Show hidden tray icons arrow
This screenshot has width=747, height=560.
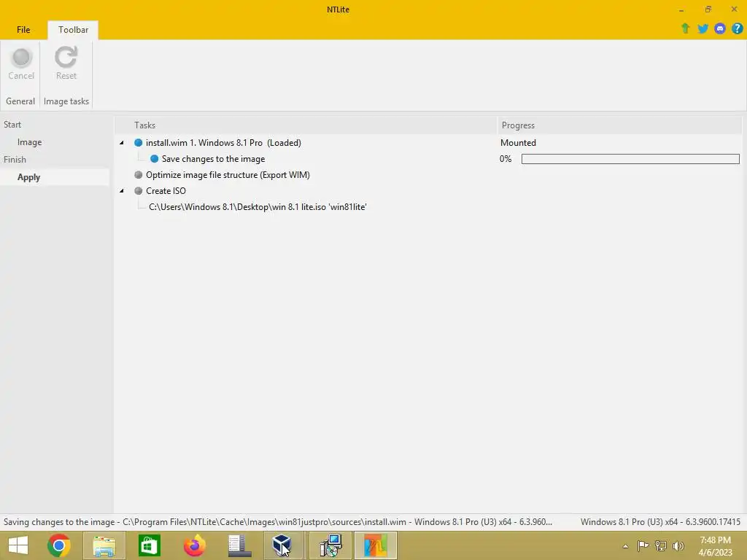point(625,545)
